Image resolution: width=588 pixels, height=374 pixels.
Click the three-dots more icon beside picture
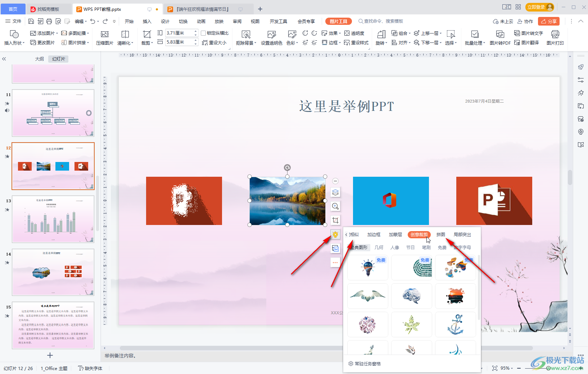coord(335,262)
